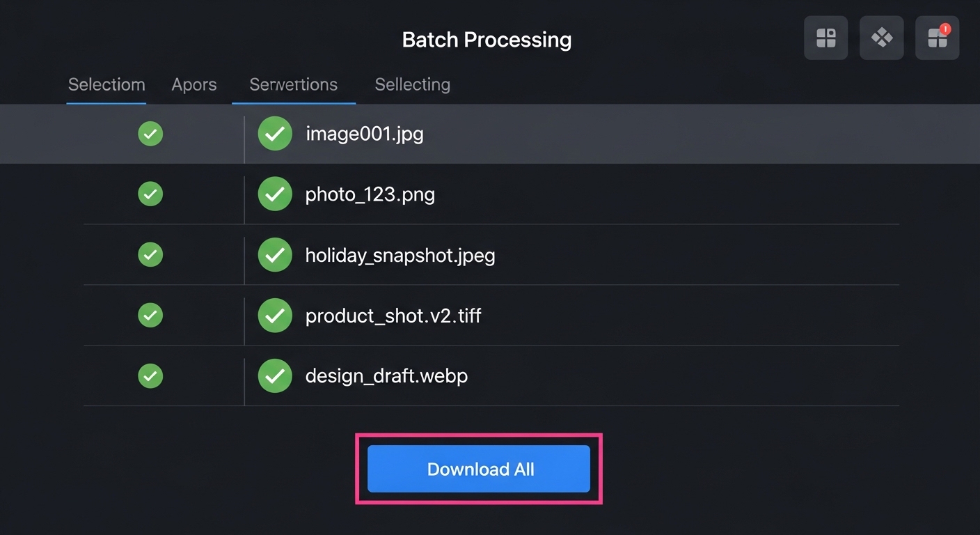Image resolution: width=980 pixels, height=535 pixels.
Task: Toggle the selection checkbox for the image001.jpg row
Action: 150,134
